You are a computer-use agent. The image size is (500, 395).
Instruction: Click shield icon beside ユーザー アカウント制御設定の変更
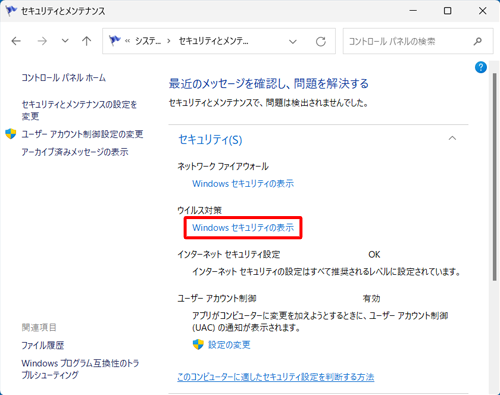coord(11,134)
